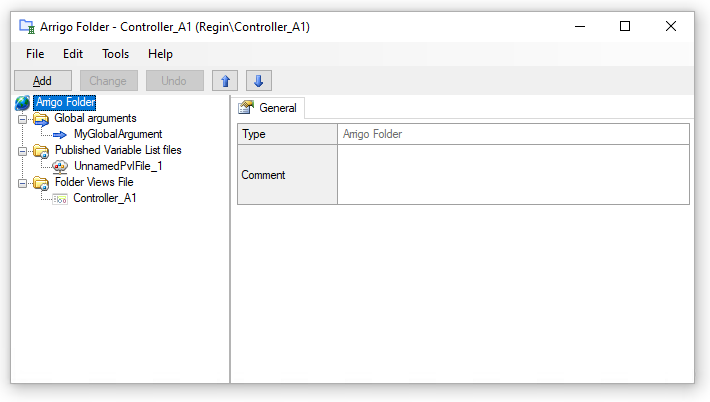Click the move down arrow icon
Image resolution: width=710 pixels, height=402 pixels.
[258, 81]
